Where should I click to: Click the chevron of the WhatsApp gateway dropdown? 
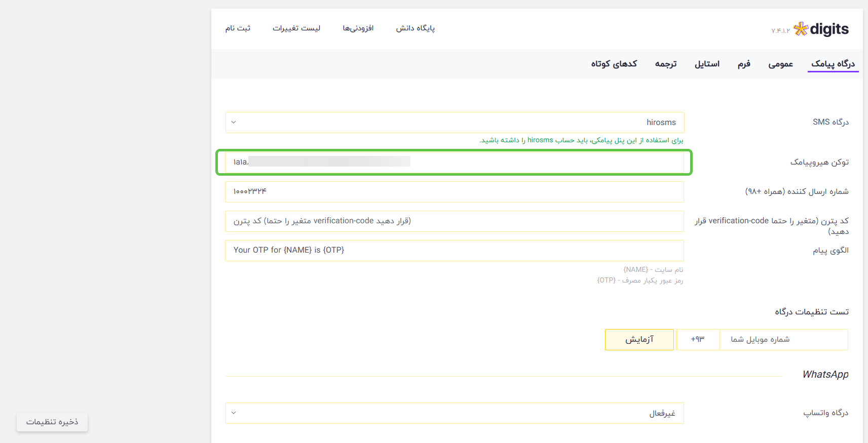(x=234, y=413)
